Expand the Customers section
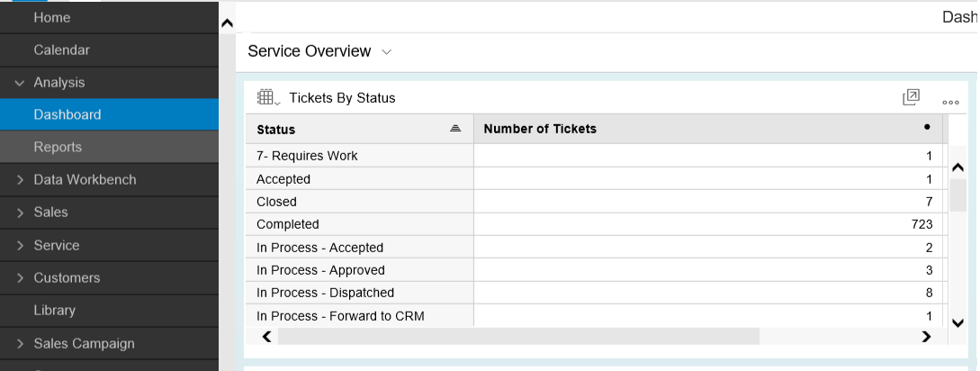The width and height of the screenshot is (980, 371). (20, 277)
